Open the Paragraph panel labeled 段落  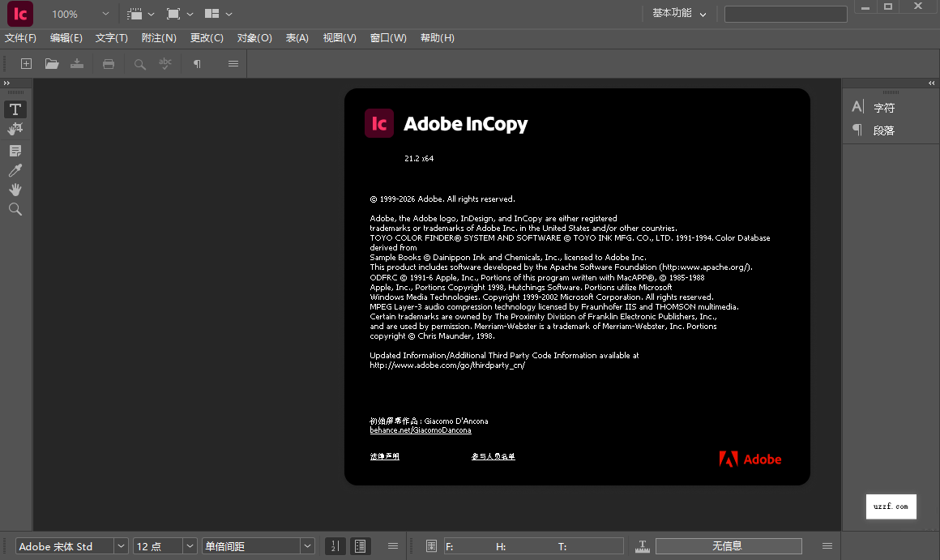(x=883, y=130)
